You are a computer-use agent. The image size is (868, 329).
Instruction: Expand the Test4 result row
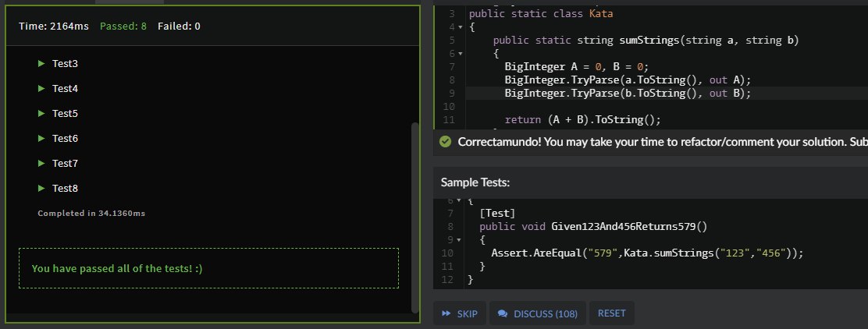(58, 88)
